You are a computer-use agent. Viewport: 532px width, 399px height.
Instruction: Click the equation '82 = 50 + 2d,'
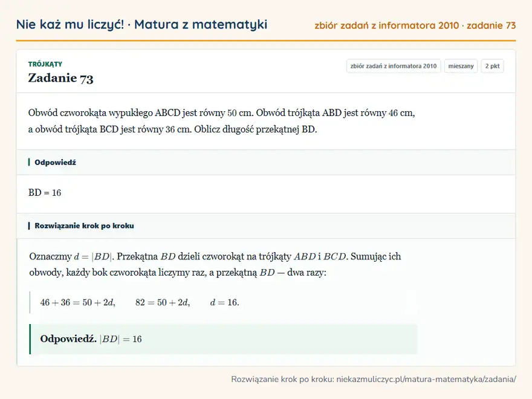(x=163, y=302)
